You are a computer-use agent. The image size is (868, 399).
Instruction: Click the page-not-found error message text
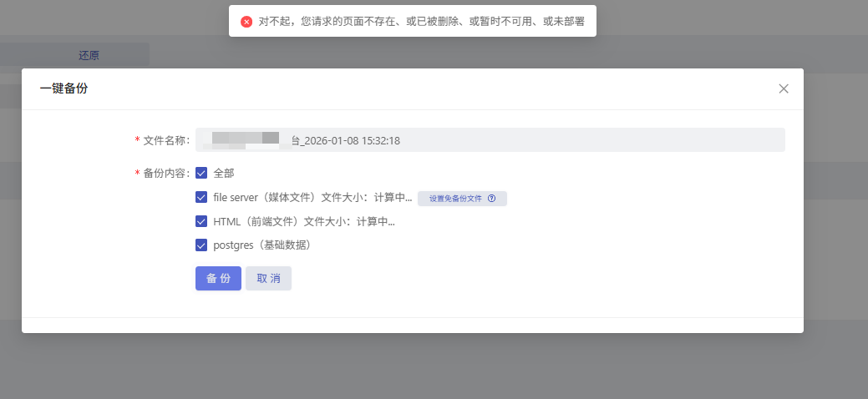click(x=421, y=22)
